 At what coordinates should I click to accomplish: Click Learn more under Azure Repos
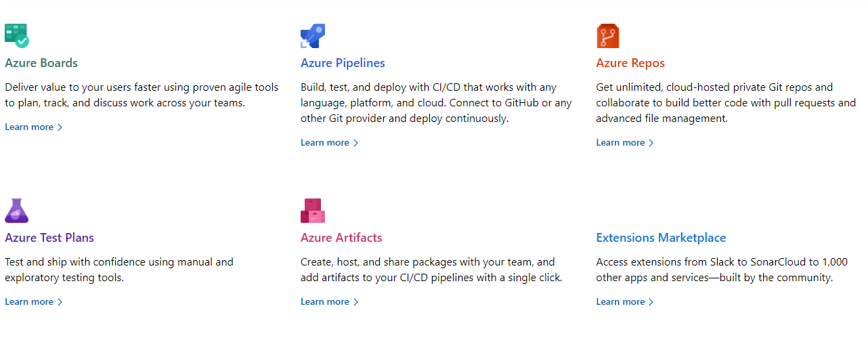pos(620,142)
